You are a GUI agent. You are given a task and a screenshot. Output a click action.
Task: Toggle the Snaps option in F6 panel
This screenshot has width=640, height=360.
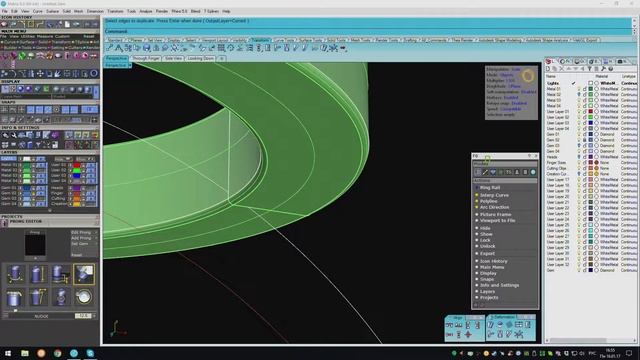coord(487,280)
